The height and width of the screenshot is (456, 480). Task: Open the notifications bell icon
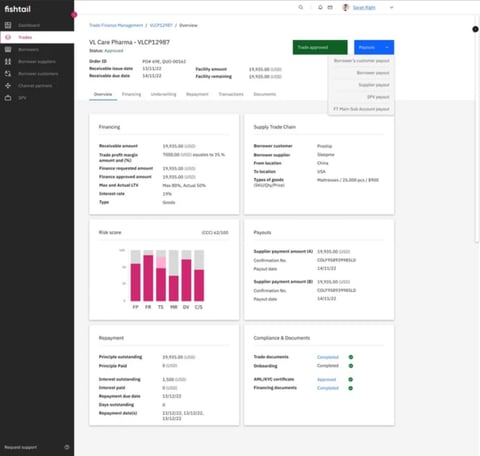320,7
